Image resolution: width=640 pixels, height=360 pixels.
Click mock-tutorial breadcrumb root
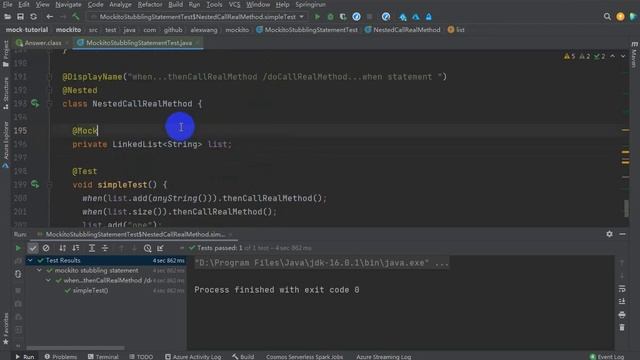tap(27, 30)
